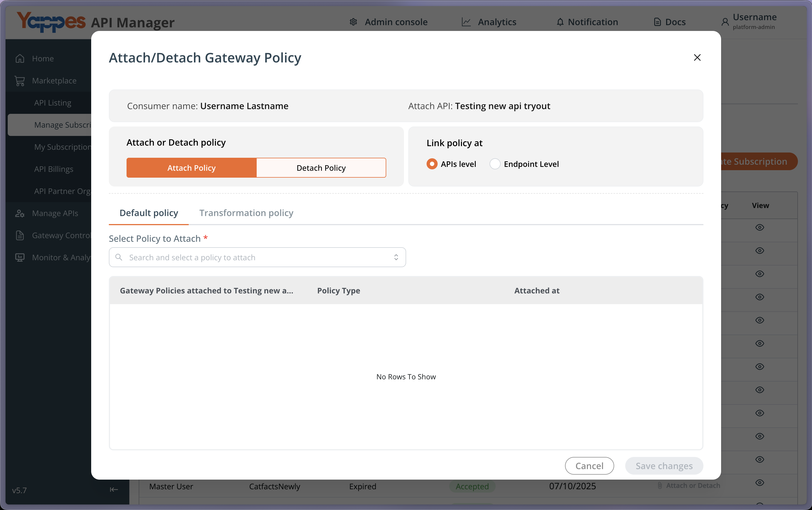The height and width of the screenshot is (510, 812).
Task: Click the date '07/10/2025'
Action: [572, 486]
